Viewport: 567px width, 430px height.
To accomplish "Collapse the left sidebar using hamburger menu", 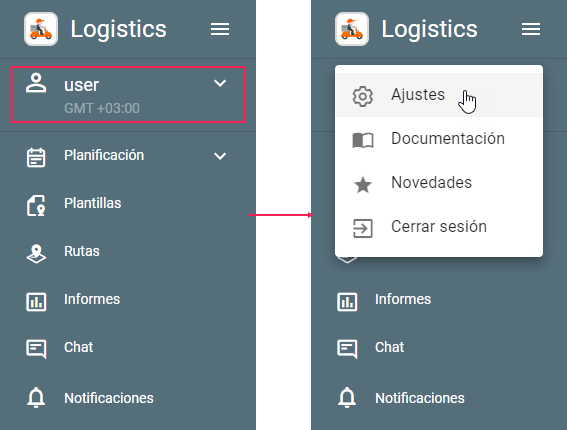I will pos(220,29).
